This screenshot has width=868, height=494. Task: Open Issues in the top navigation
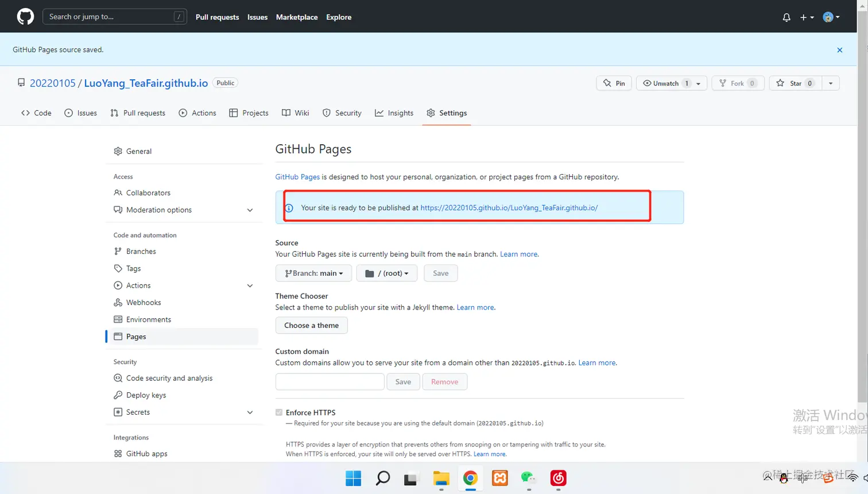click(x=257, y=17)
